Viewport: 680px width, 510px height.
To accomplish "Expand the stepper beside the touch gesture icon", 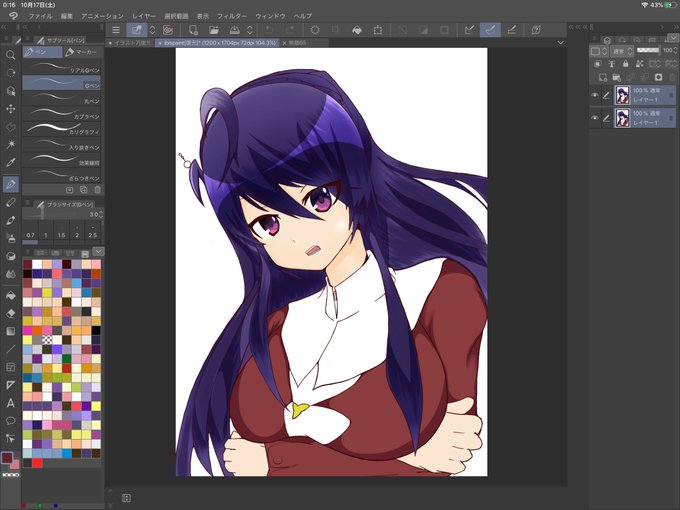I will (152, 30).
